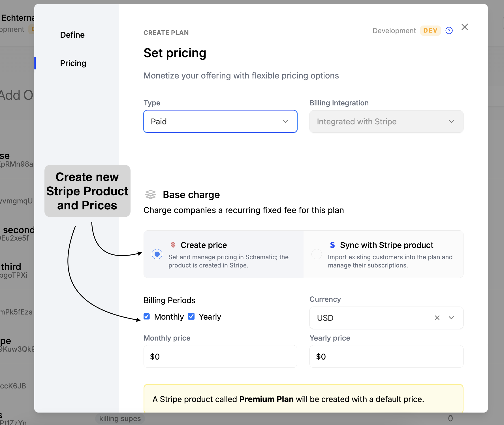
Task: Switch to the Define step
Action: coord(72,35)
